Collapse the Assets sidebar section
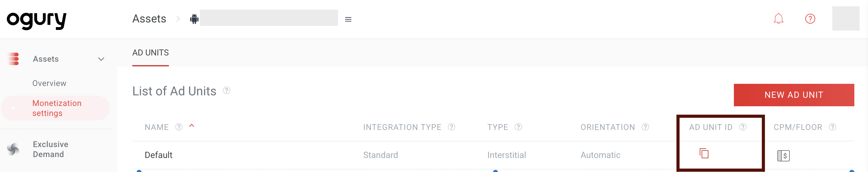Screen dimensions: 868x172 (x=101, y=59)
